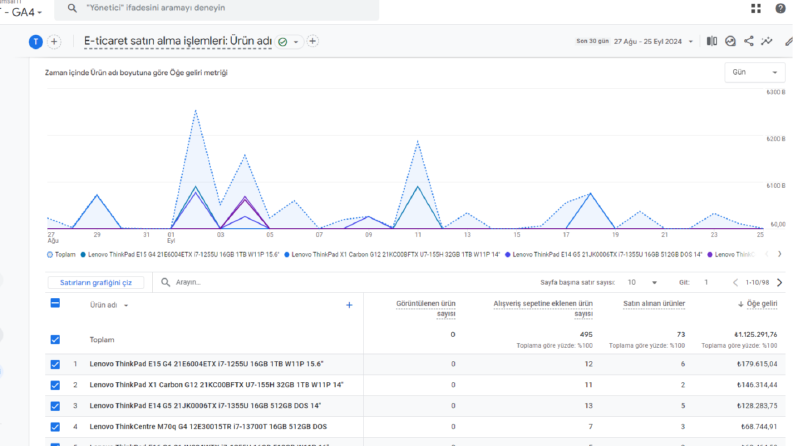Click the Toplam row label in the table
This screenshot has height=446, width=793.
tap(102, 340)
